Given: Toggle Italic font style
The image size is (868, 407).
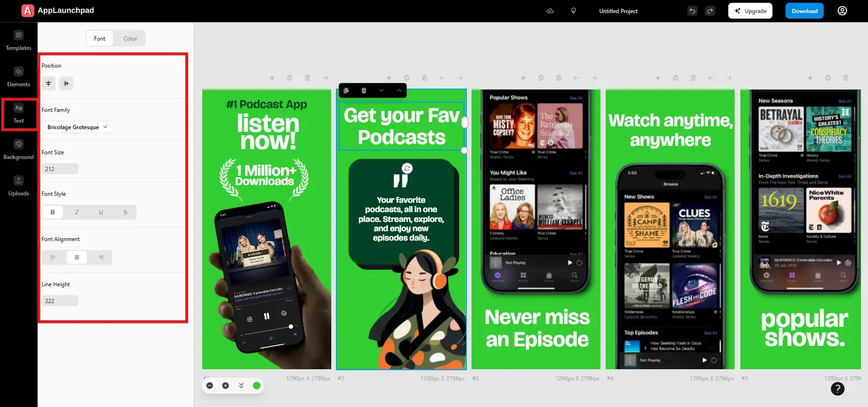Looking at the screenshot, I should pos(77,212).
